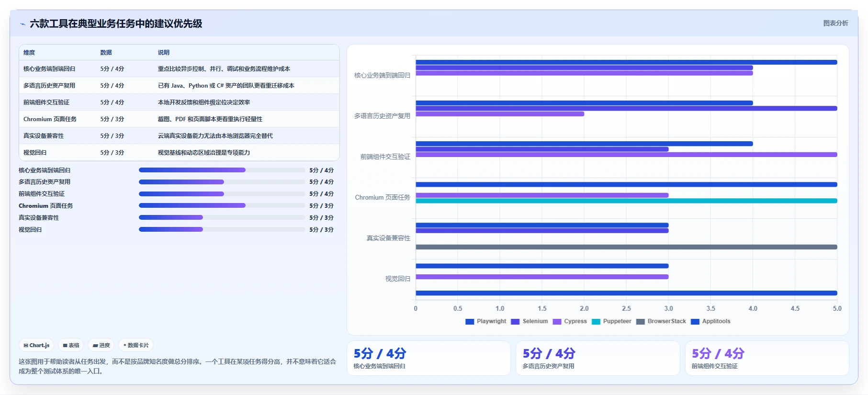Toggle the Cypress legend entry
This screenshot has height=395, width=868.
point(569,321)
